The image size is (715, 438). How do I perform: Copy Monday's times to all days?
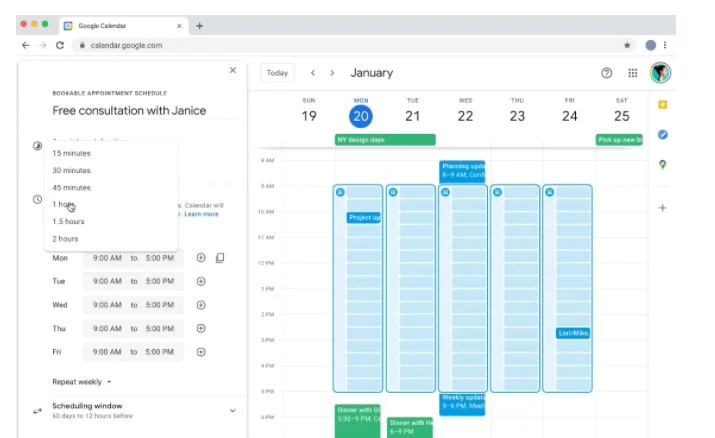pos(220,258)
